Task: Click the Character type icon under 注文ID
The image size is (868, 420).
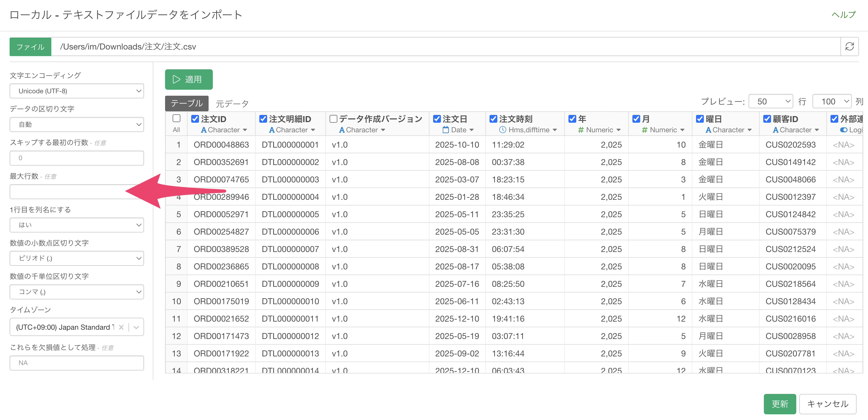Action: coord(203,130)
